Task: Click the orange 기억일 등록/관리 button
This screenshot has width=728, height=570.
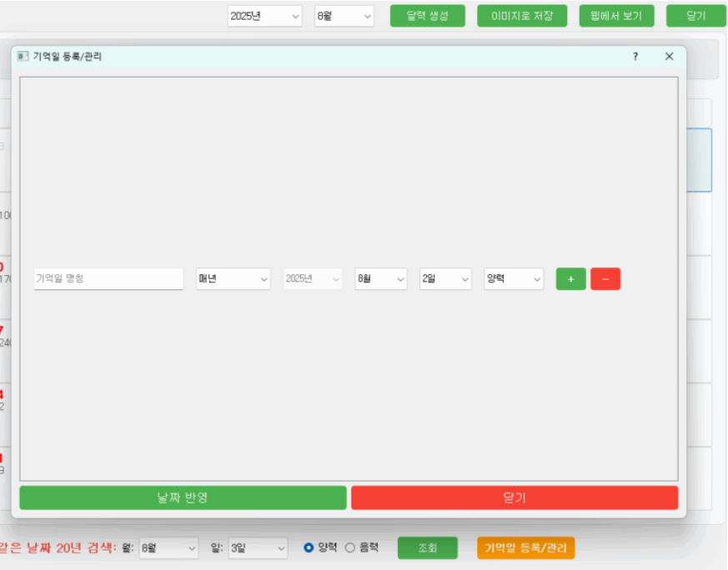Action: point(525,547)
